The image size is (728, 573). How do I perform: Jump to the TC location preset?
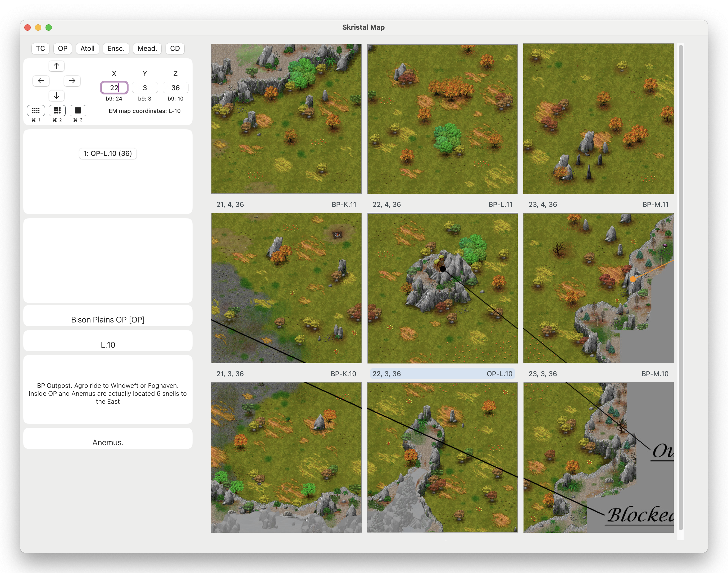40,48
